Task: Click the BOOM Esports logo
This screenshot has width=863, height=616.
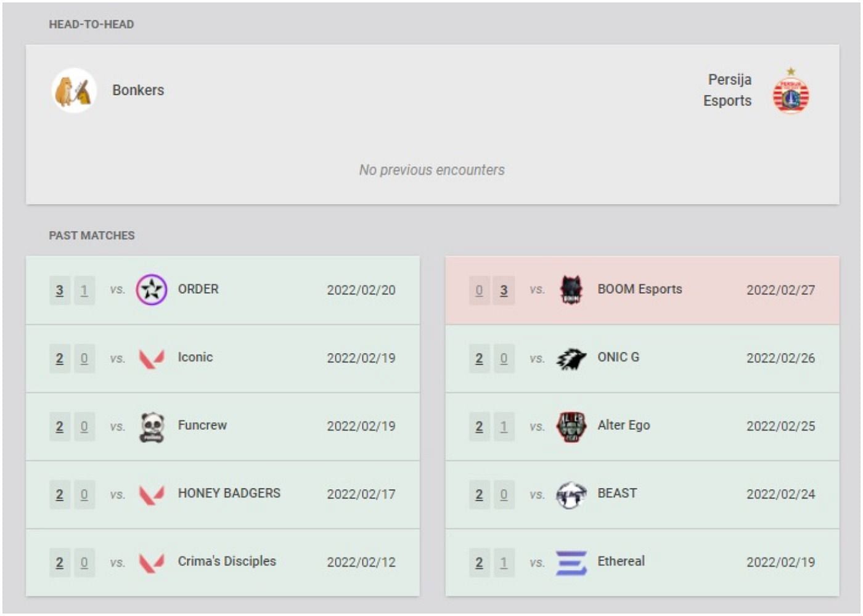Action: 571,290
